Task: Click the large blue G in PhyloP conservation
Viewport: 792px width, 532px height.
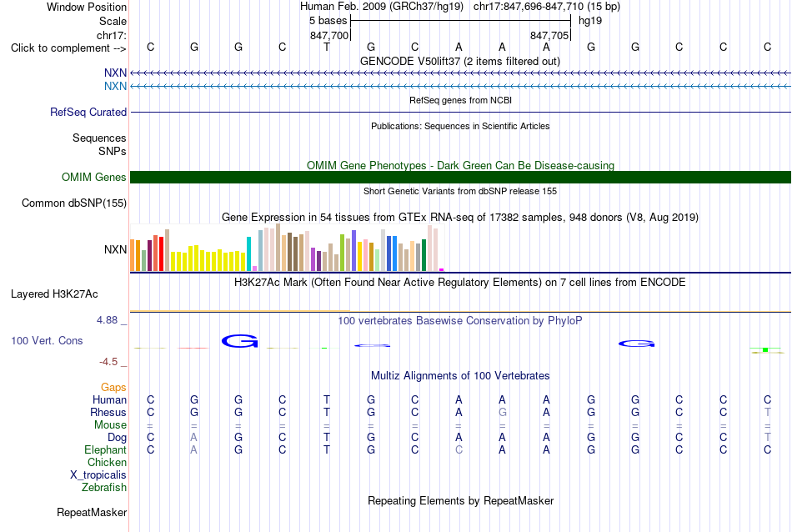Action: point(240,341)
